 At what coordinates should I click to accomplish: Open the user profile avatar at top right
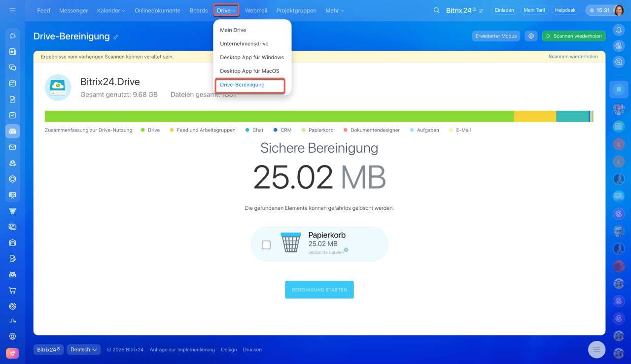point(619,10)
